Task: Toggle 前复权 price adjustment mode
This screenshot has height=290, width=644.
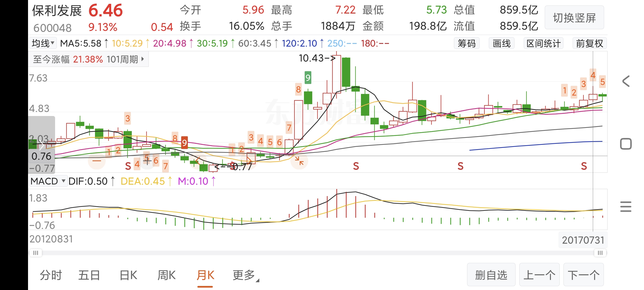Action: coord(589,43)
